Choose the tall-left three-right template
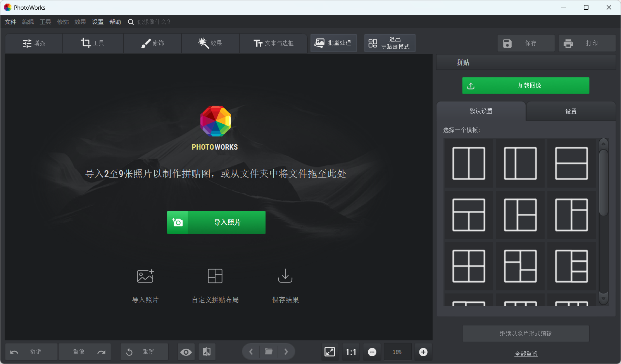The width and height of the screenshot is (621, 364). 572,266
